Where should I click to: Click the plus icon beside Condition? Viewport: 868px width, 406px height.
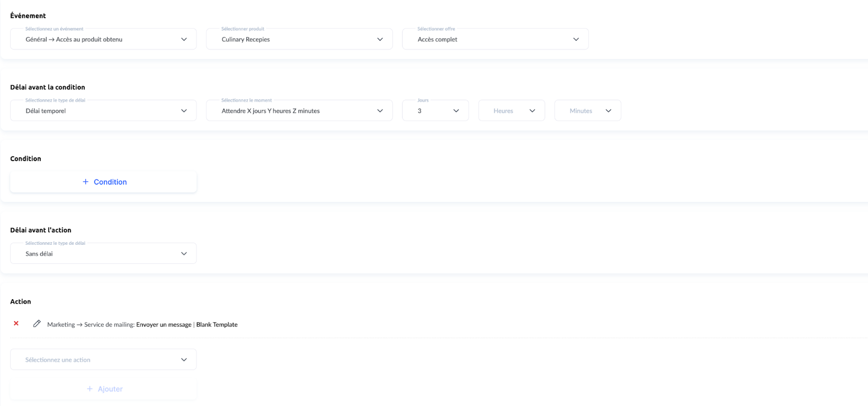(85, 182)
